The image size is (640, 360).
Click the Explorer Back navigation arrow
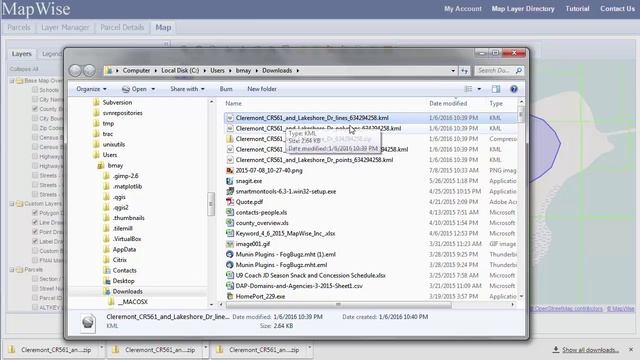tap(75, 71)
